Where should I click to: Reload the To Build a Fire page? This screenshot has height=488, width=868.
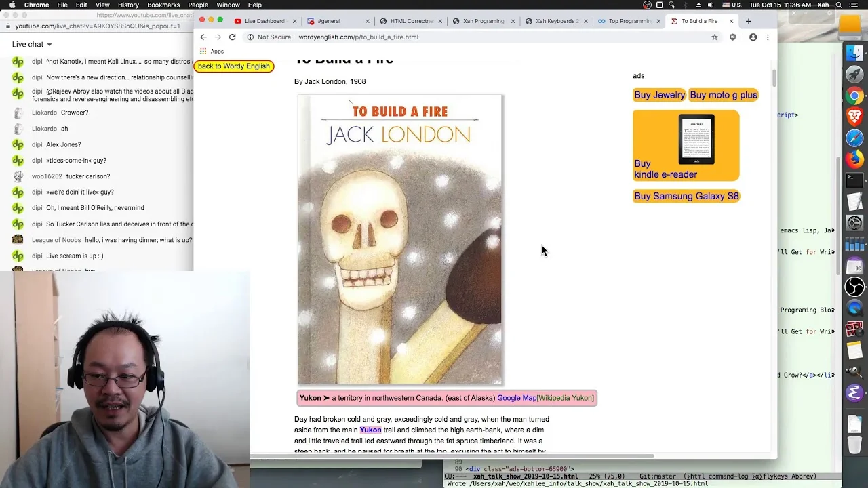click(x=233, y=37)
